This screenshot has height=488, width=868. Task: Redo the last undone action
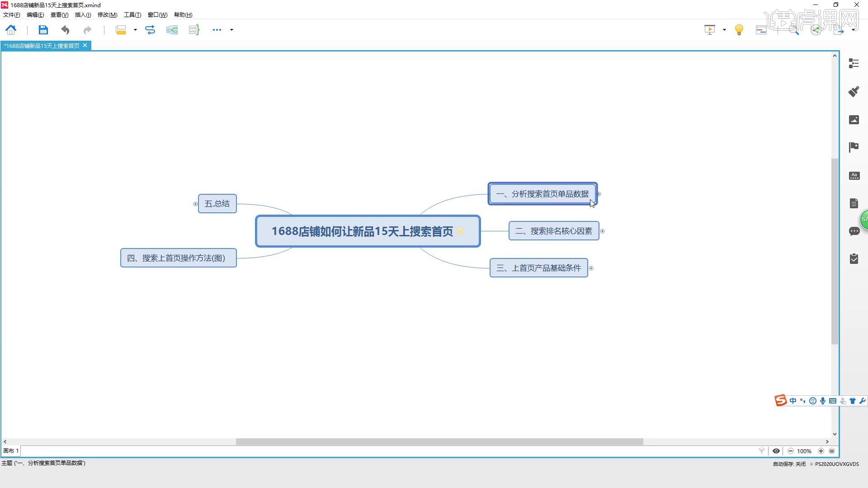tap(87, 30)
